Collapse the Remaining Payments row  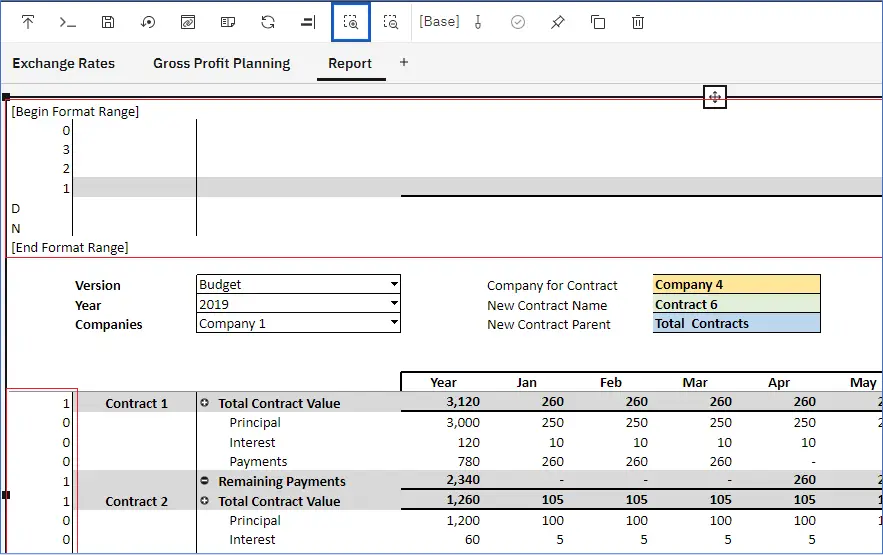[205, 481]
